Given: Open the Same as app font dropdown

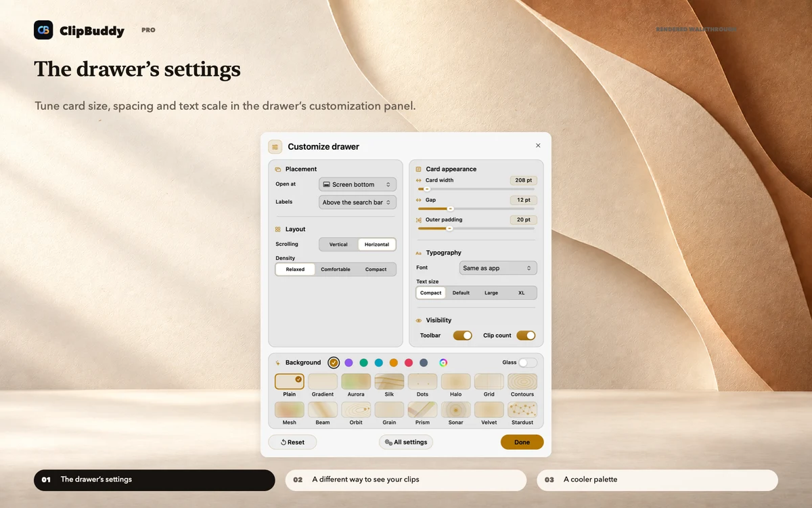Looking at the screenshot, I should pos(498,268).
